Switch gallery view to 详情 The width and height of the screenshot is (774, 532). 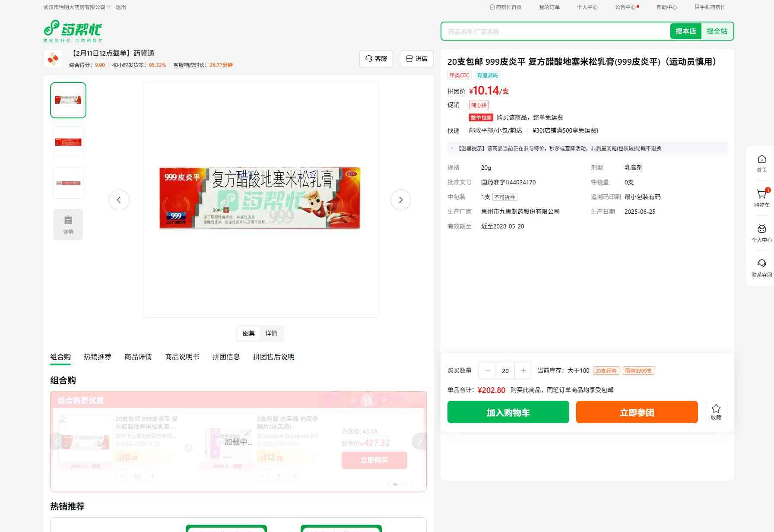(x=271, y=333)
